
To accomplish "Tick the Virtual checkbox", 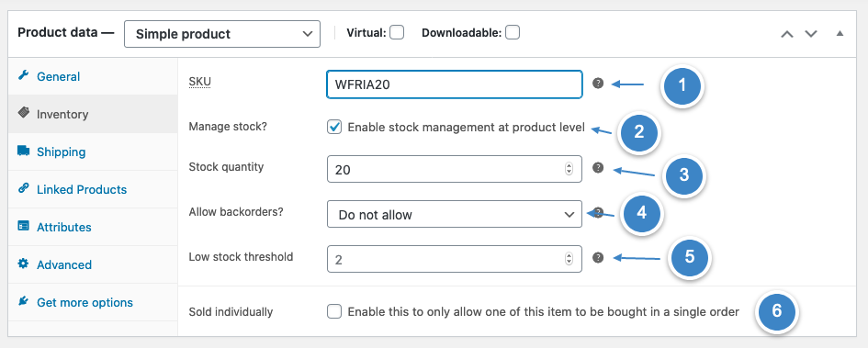I will point(397,33).
